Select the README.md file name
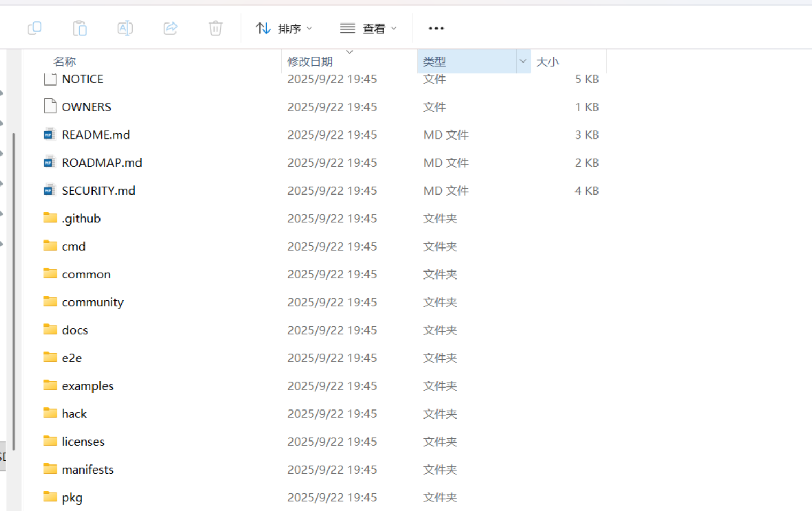 point(96,135)
